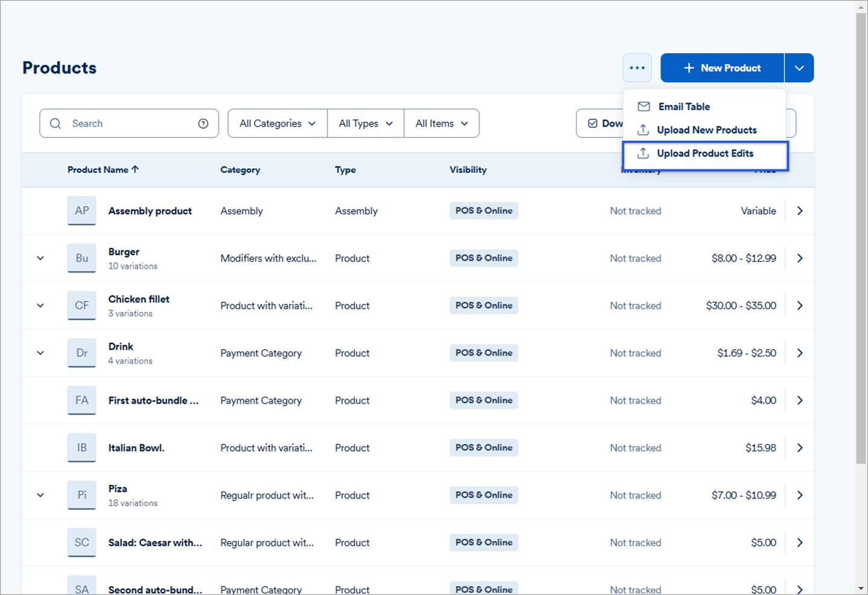The height and width of the screenshot is (595, 868).
Task: Open the search help tooltip icon
Action: click(203, 123)
